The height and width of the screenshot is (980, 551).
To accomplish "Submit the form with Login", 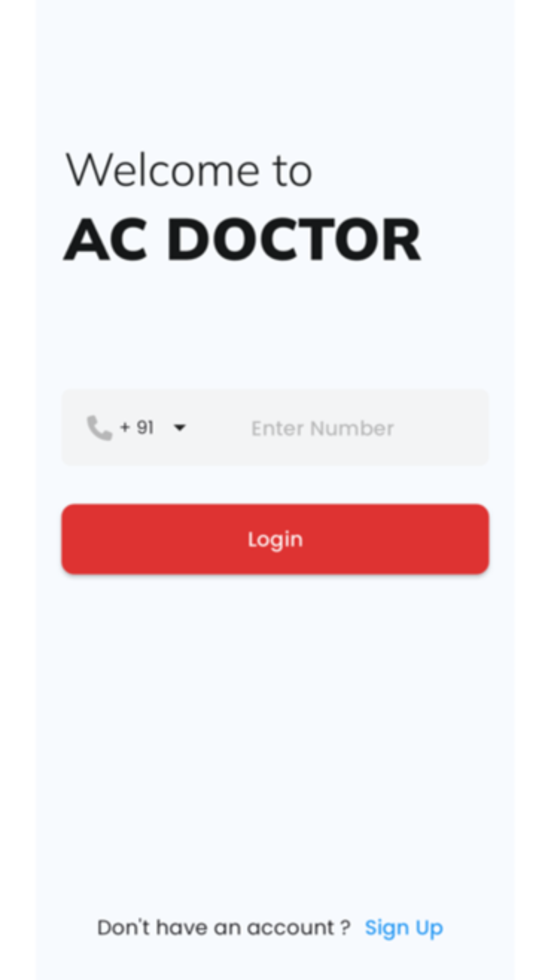I will (275, 539).
